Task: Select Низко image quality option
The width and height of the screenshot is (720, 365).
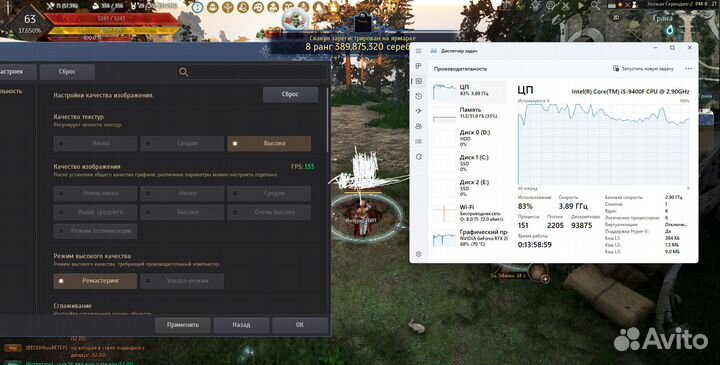Action: (182, 193)
